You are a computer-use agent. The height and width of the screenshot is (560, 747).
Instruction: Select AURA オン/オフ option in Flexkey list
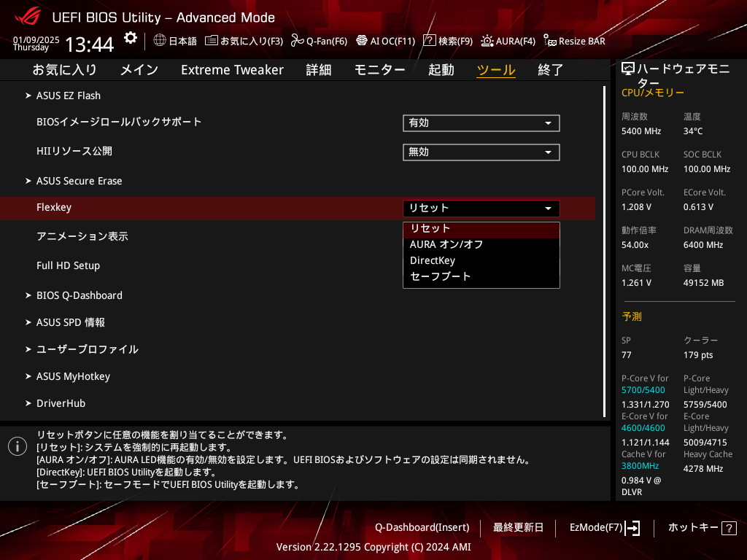(x=446, y=244)
